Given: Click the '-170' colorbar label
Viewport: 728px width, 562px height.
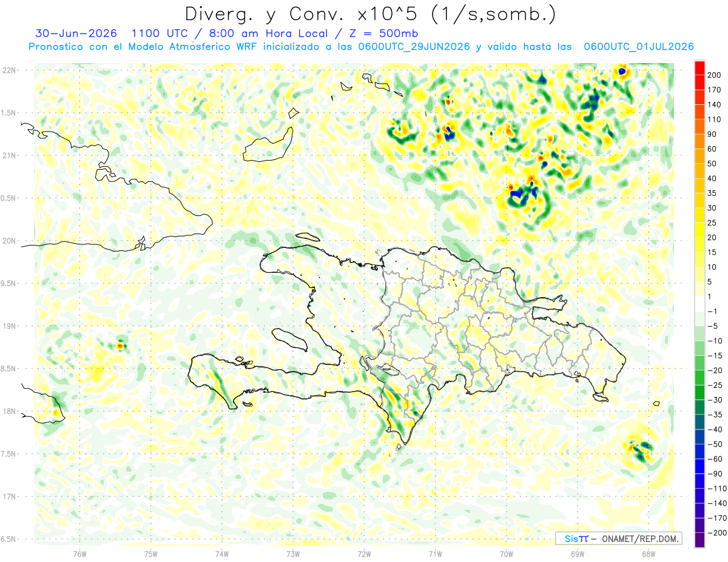Looking at the screenshot, I should 717,518.
